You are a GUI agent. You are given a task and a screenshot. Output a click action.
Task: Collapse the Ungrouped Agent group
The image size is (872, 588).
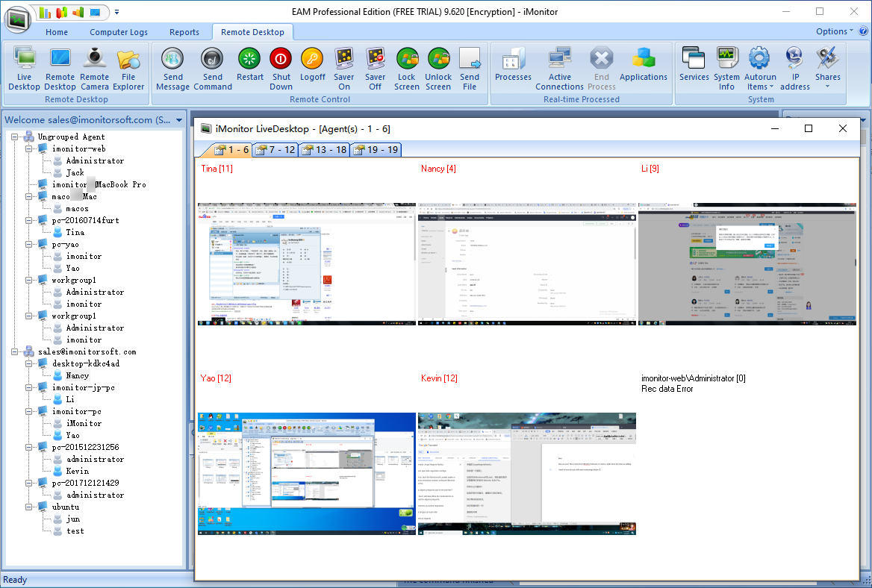[15, 137]
